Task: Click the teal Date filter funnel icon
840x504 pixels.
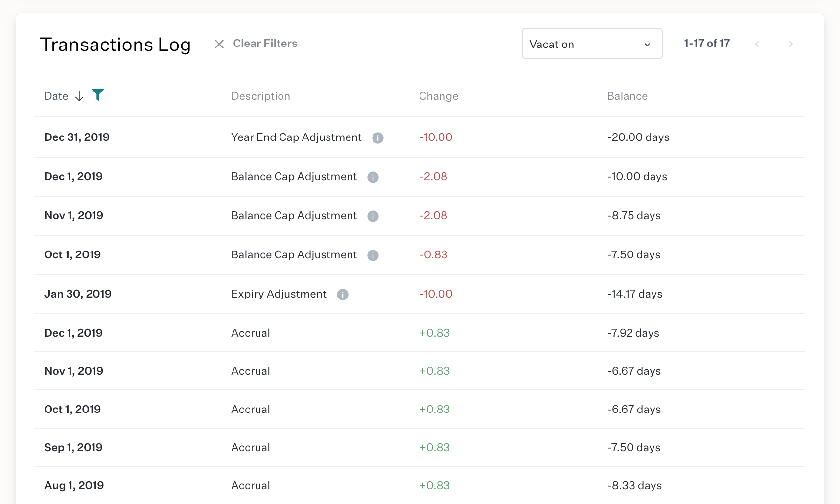Action: (98, 95)
